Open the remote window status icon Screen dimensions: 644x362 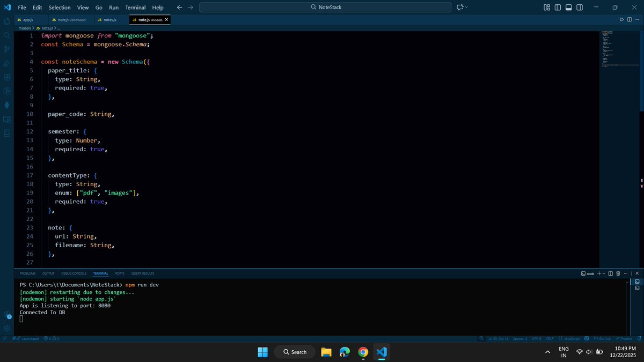coord(4,338)
